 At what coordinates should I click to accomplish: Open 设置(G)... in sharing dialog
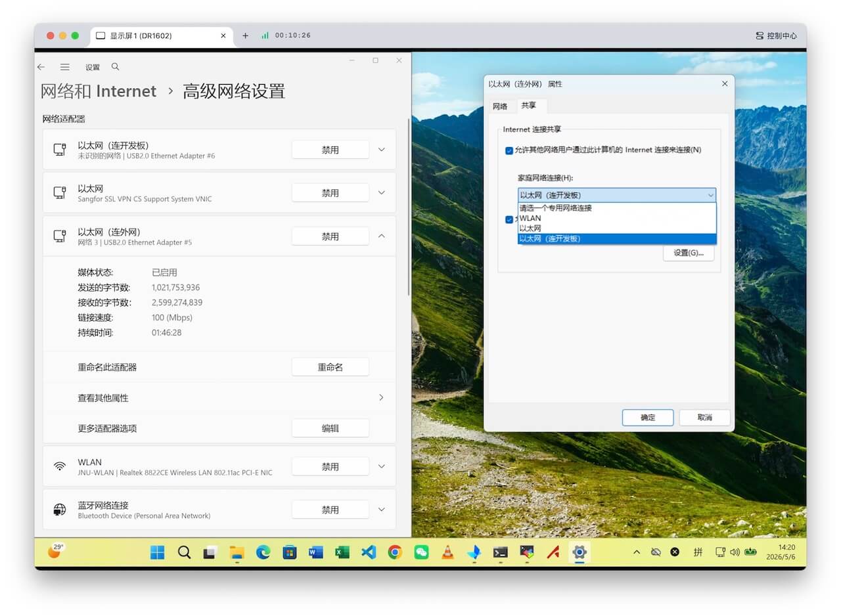(689, 253)
